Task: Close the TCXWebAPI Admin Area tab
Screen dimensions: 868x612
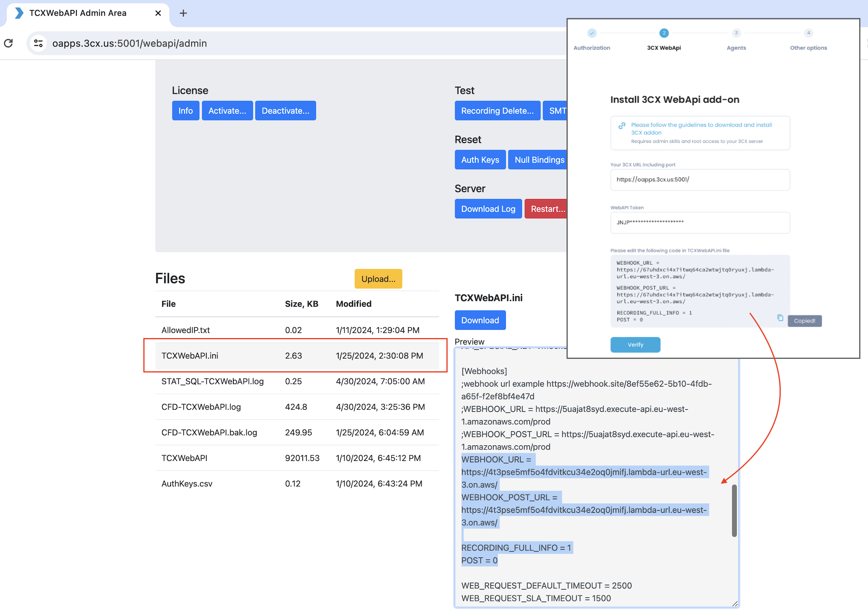Action: coord(158,13)
